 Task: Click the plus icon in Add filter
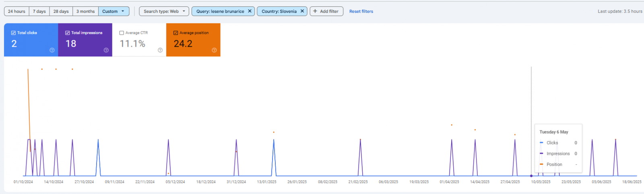coord(315,11)
